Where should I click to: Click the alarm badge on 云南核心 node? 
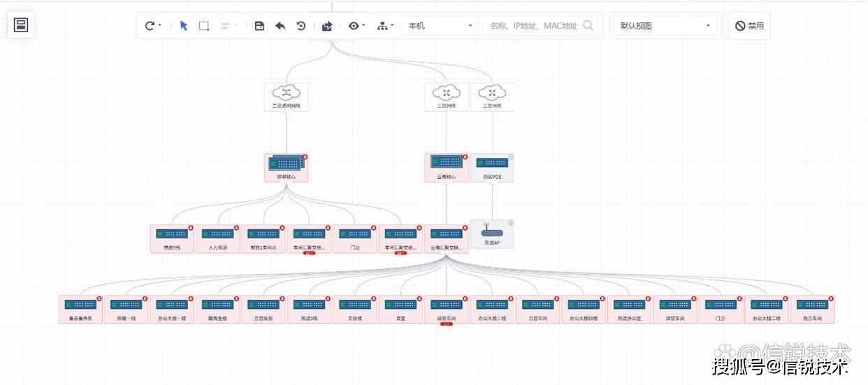465,157
